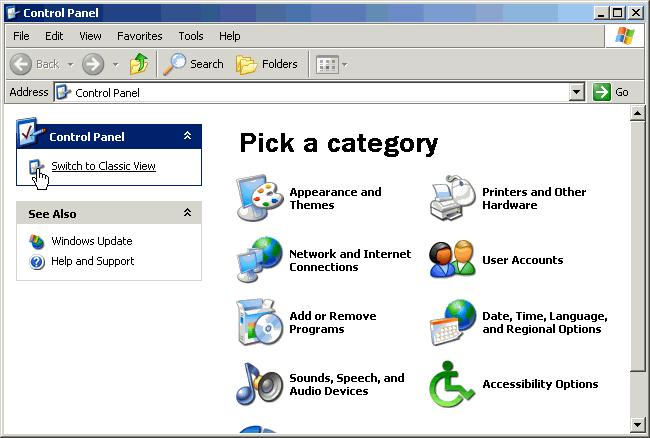Open the Add or Remove Programs icon
The image size is (650, 438).
(x=259, y=322)
